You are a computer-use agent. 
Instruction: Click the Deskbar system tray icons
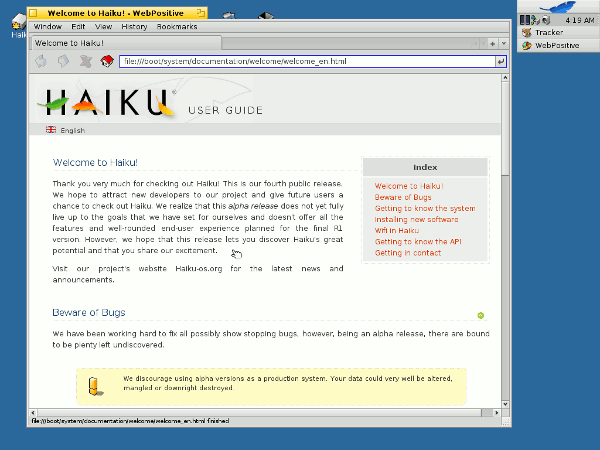tap(535, 20)
